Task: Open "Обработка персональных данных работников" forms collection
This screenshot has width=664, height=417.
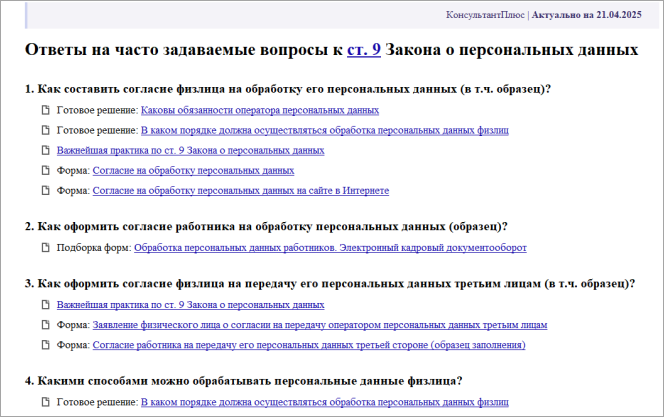Action: pos(330,248)
